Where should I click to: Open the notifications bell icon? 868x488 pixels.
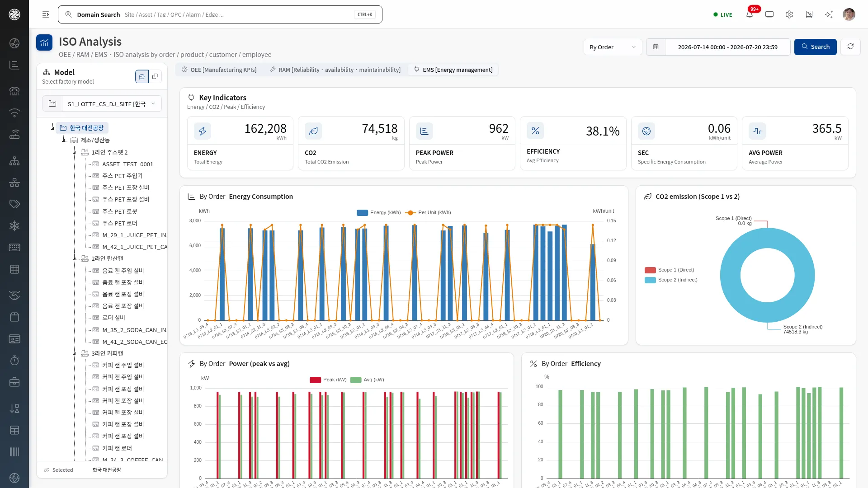pos(750,14)
